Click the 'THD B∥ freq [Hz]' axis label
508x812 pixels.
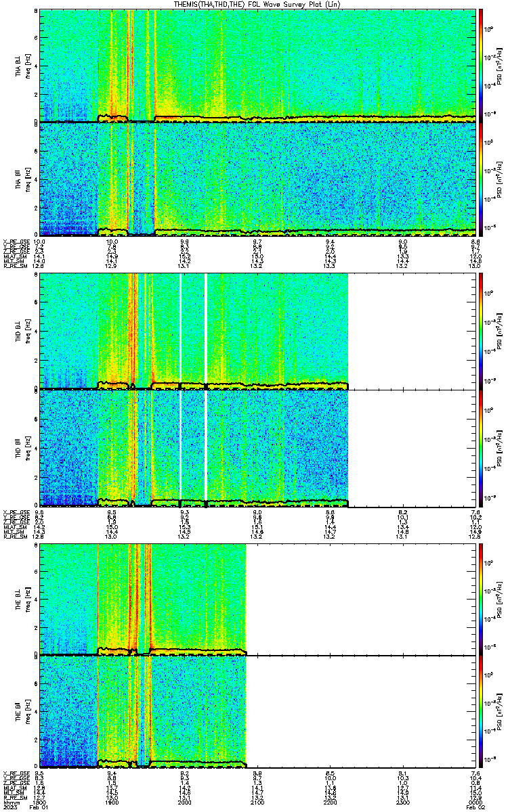[22, 447]
